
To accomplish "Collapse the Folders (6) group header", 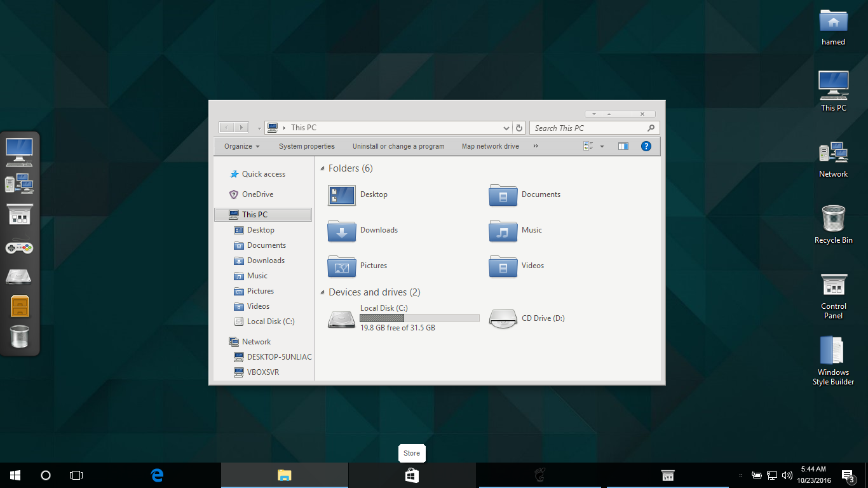I will 323,168.
